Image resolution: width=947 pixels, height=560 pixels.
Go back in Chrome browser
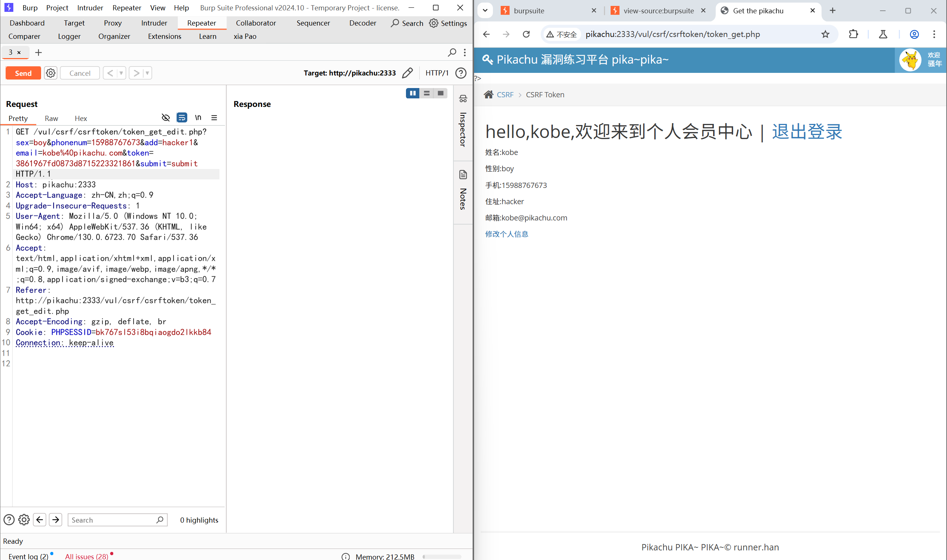[x=486, y=34]
